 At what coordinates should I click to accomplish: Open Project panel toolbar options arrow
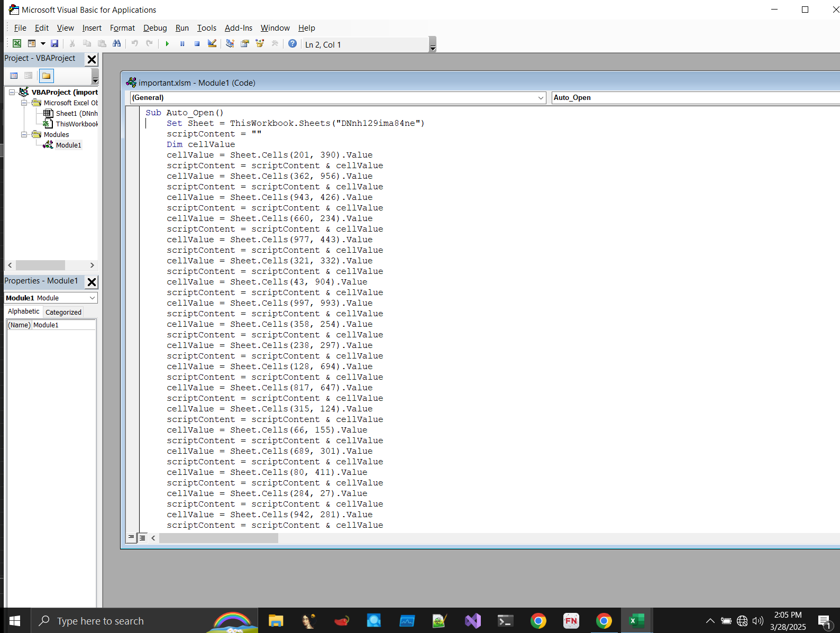[95, 76]
